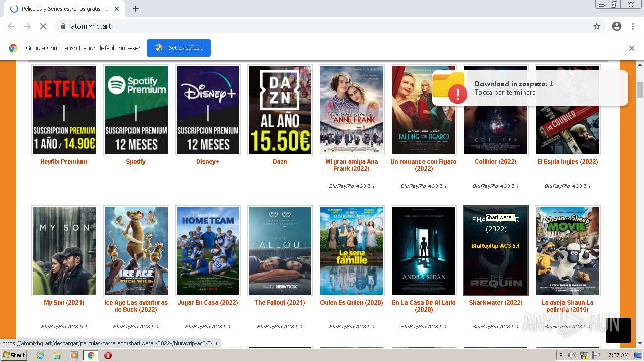Set Chrome as default browser
Image resolution: width=644 pixels, height=362 pixels.
tap(179, 48)
